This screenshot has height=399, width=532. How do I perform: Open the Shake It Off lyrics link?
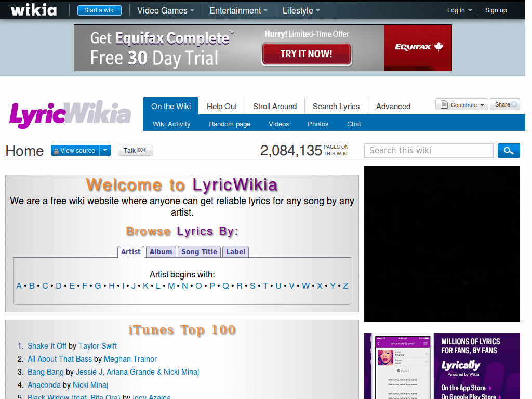tap(47, 346)
